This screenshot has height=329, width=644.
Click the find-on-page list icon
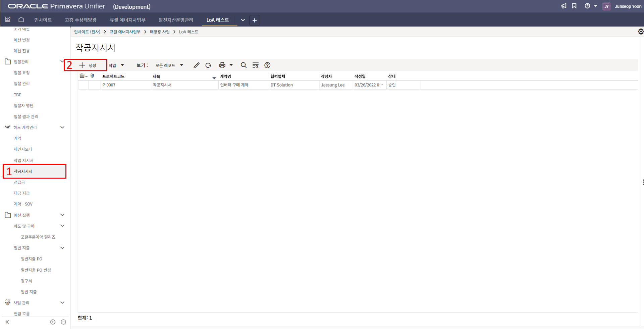256,65
